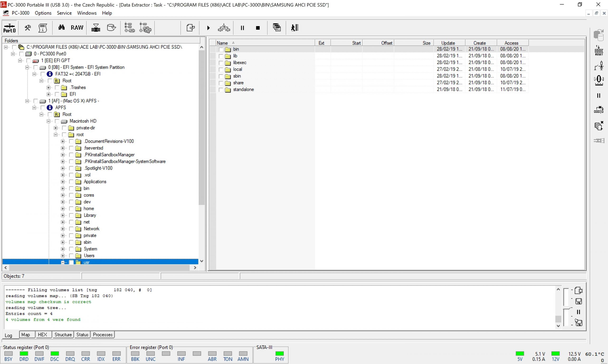Screen dimensions: 608x364
Task: Switch to the HEX tab
Action: point(42,335)
